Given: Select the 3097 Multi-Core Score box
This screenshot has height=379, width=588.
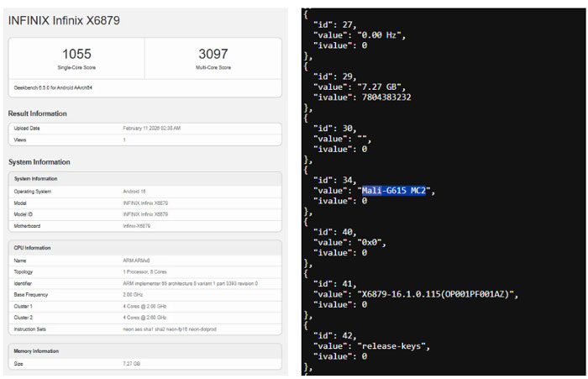Looking at the screenshot, I should pyautogui.click(x=213, y=58).
